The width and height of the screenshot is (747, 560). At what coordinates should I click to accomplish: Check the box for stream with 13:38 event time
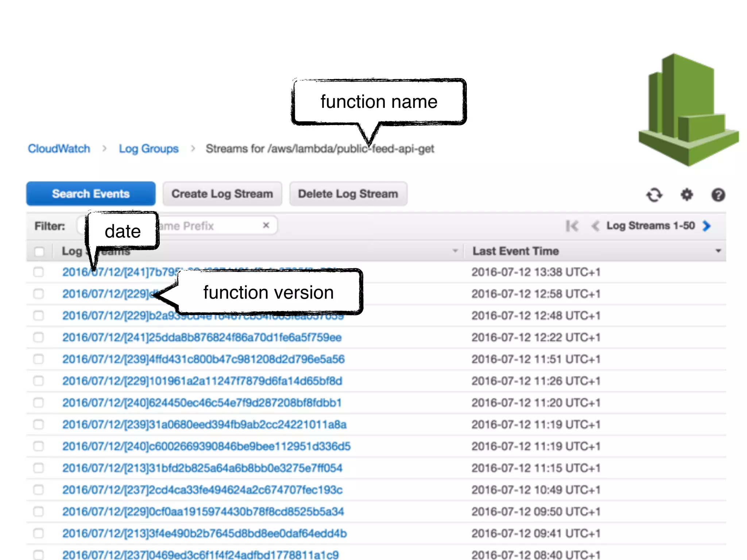click(39, 272)
